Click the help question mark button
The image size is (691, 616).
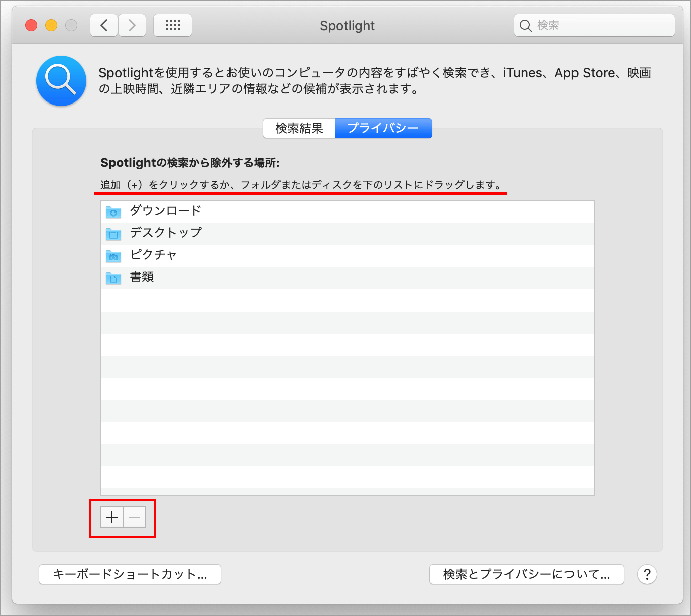point(647,574)
